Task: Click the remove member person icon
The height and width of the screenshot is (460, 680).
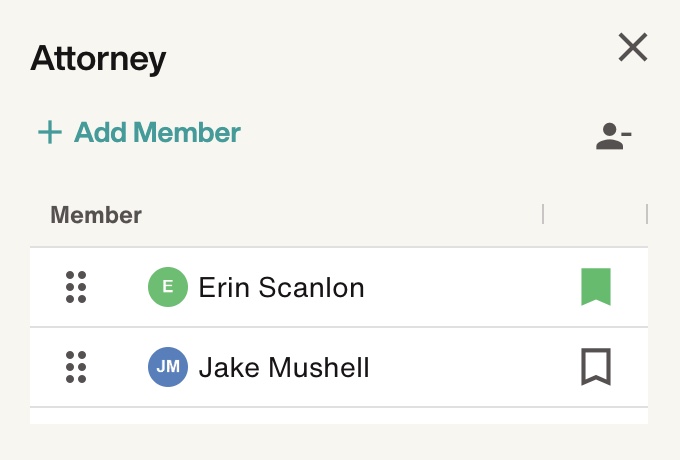Action: [x=613, y=136]
